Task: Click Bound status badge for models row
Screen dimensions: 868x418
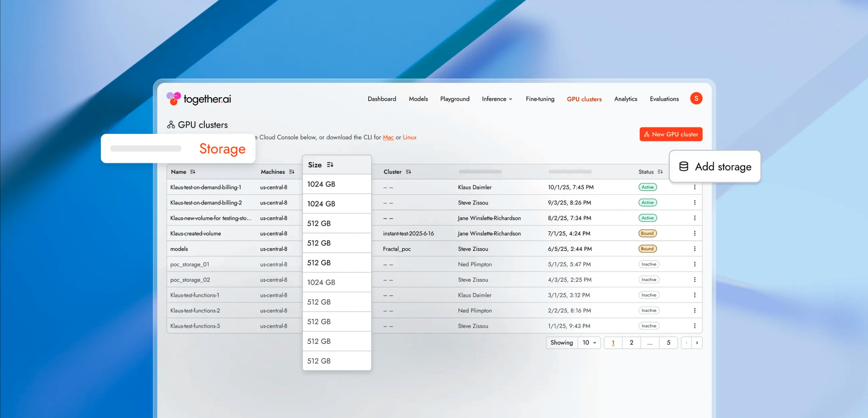Action: click(x=647, y=249)
